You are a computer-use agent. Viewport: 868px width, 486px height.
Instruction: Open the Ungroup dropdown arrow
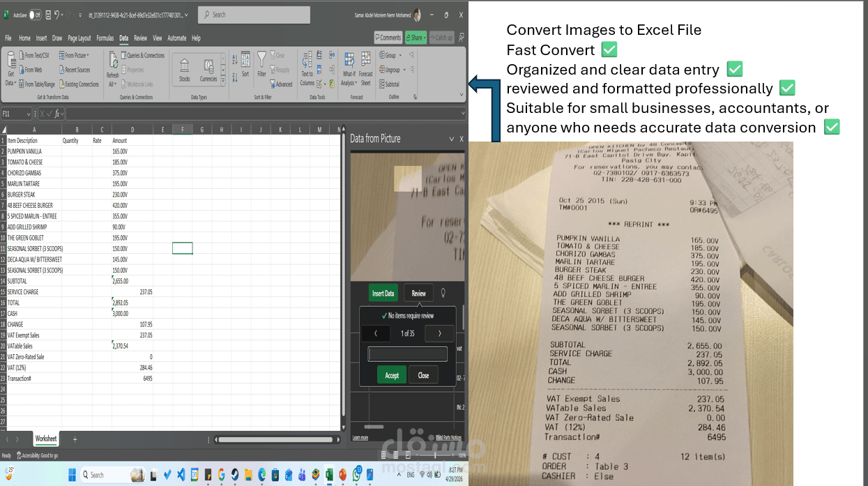pyautogui.click(x=404, y=70)
